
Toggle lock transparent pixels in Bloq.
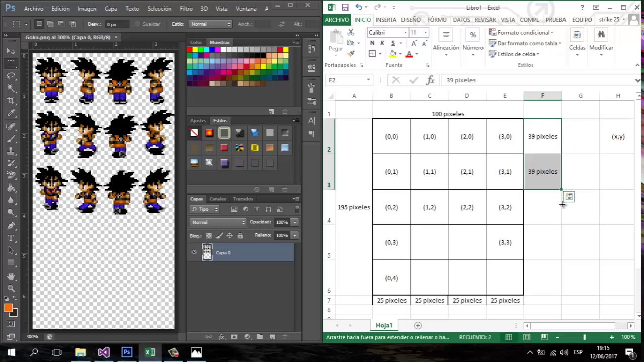209,235
